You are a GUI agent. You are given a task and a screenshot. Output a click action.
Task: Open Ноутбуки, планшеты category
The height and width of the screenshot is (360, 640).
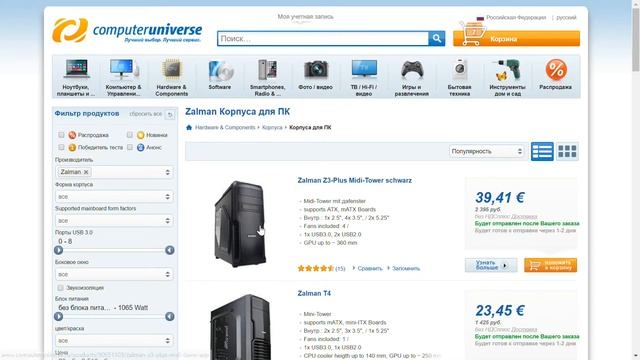76,78
